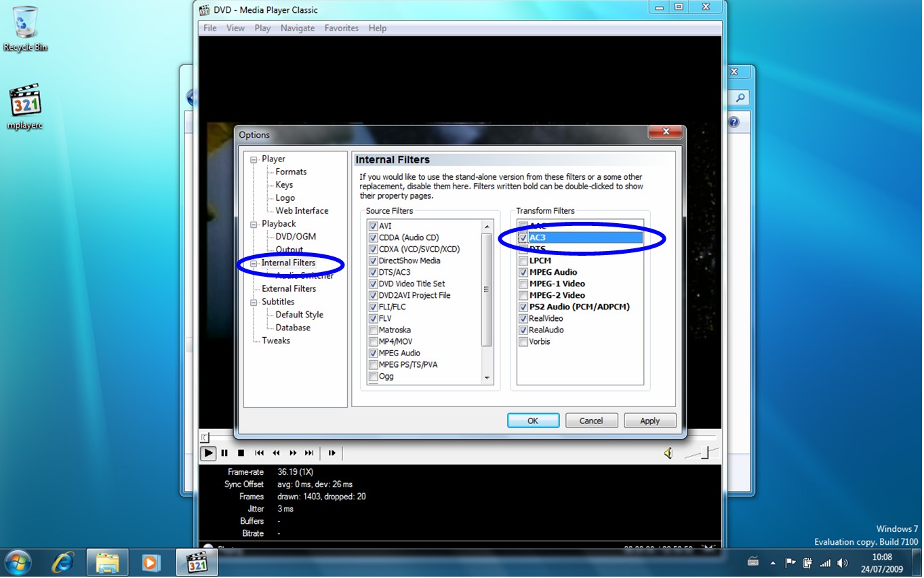The height and width of the screenshot is (578, 924).
Task: Open the Help menu
Action: [x=378, y=28]
